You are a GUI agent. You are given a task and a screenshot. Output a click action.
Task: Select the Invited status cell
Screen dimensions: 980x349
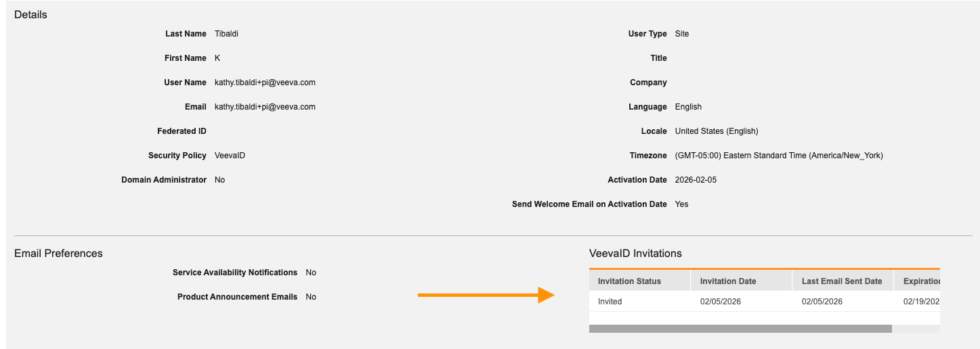(x=610, y=302)
